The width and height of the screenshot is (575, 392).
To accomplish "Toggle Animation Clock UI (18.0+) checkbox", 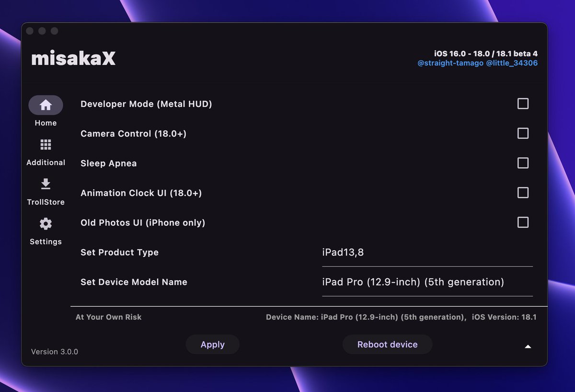I will point(523,193).
